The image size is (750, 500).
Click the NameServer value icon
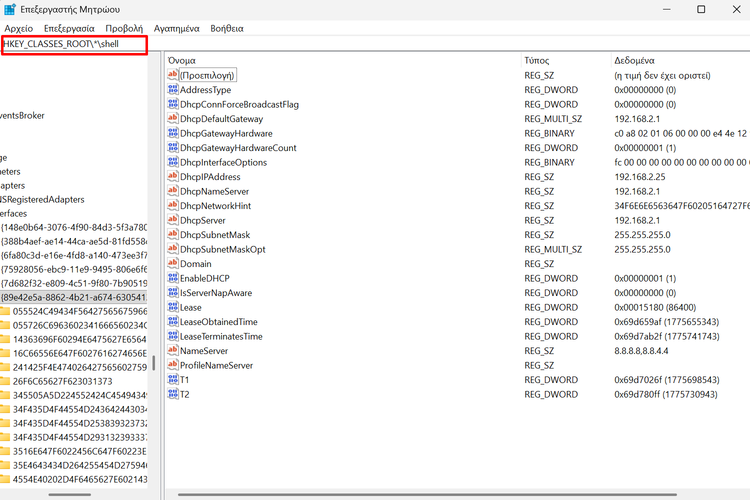[x=173, y=351]
